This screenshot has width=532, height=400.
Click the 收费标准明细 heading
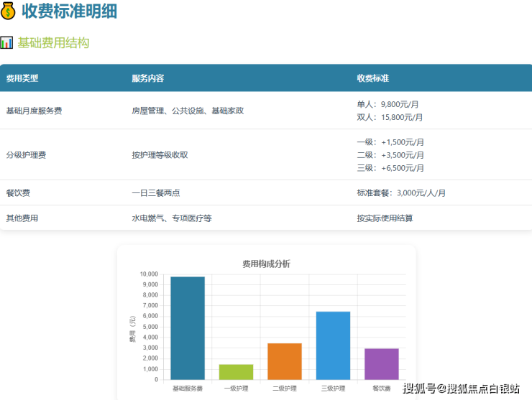[69, 11]
